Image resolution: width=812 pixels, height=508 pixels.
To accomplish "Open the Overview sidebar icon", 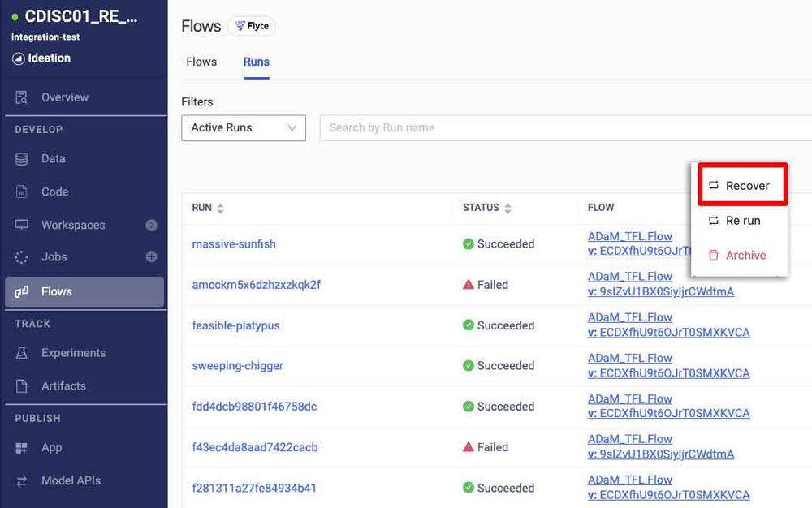I will [x=20, y=96].
